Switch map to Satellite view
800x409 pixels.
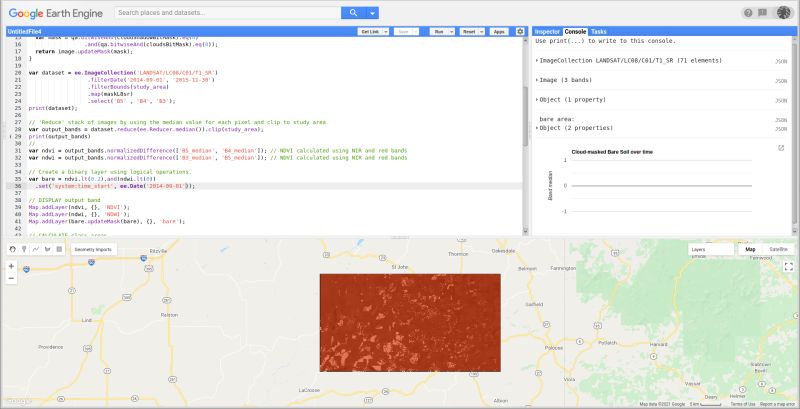coord(778,249)
